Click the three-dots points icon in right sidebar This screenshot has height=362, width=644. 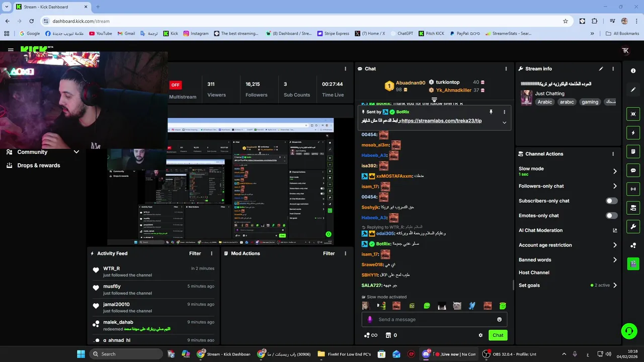pyautogui.click(x=633, y=245)
